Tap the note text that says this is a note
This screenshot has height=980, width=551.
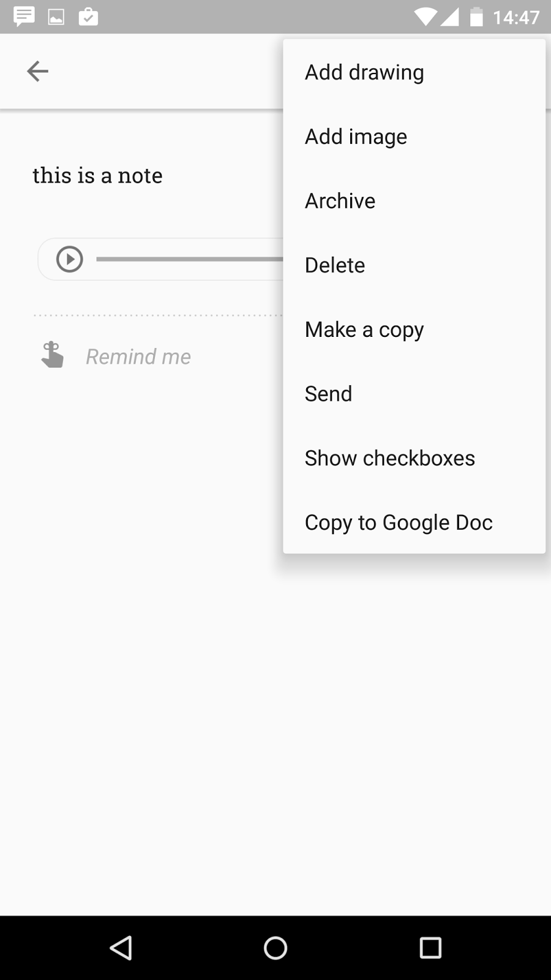98,175
